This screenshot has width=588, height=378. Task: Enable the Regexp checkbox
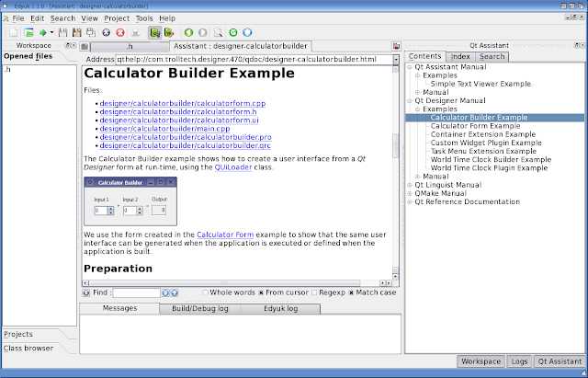coord(314,292)
